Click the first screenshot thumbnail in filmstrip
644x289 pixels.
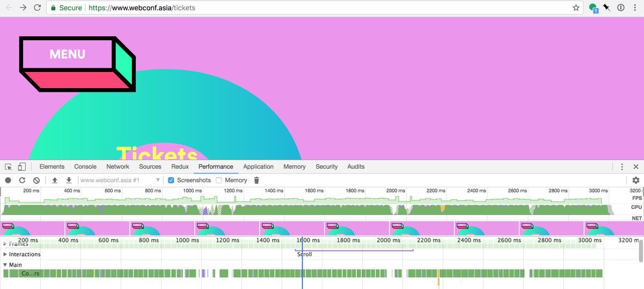[x=32, y=228]
